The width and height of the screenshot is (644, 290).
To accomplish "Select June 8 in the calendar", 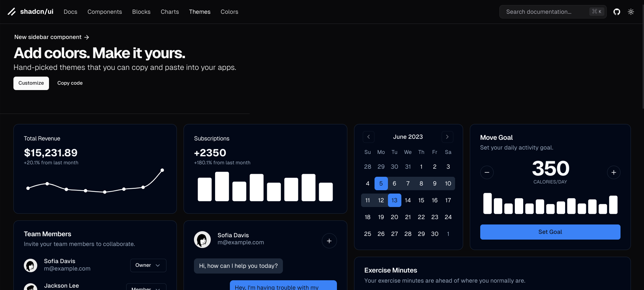I will pos(421,183).
